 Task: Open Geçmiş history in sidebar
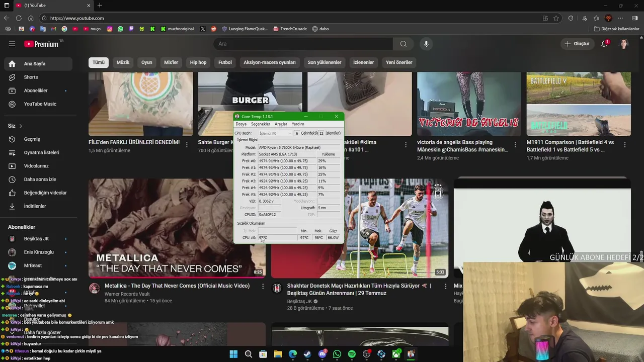[x=38, y=139]
